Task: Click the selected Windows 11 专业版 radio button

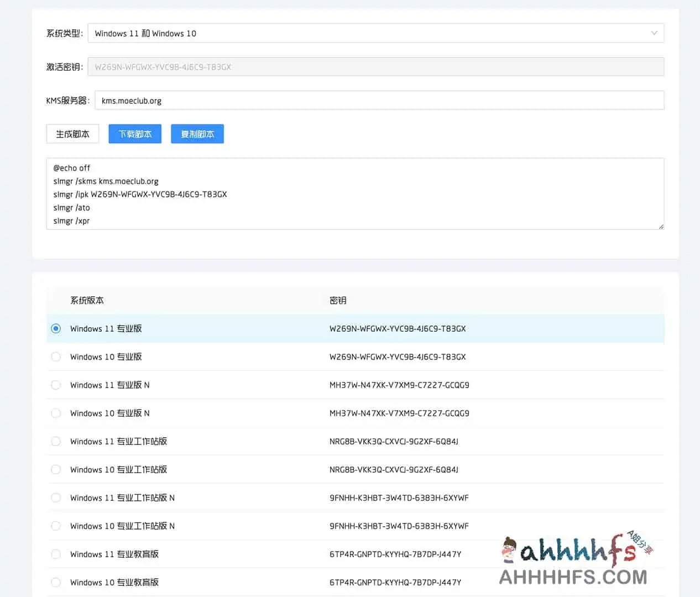Action: click(55, 328)
